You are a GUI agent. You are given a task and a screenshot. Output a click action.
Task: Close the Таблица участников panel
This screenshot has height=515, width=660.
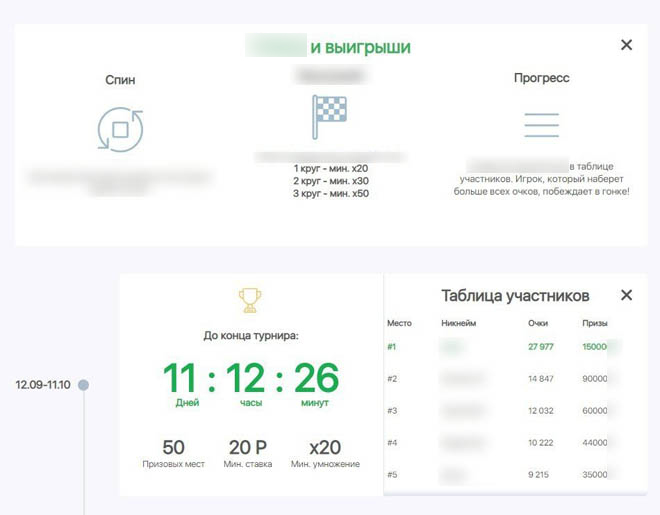[x=626, y=295]
